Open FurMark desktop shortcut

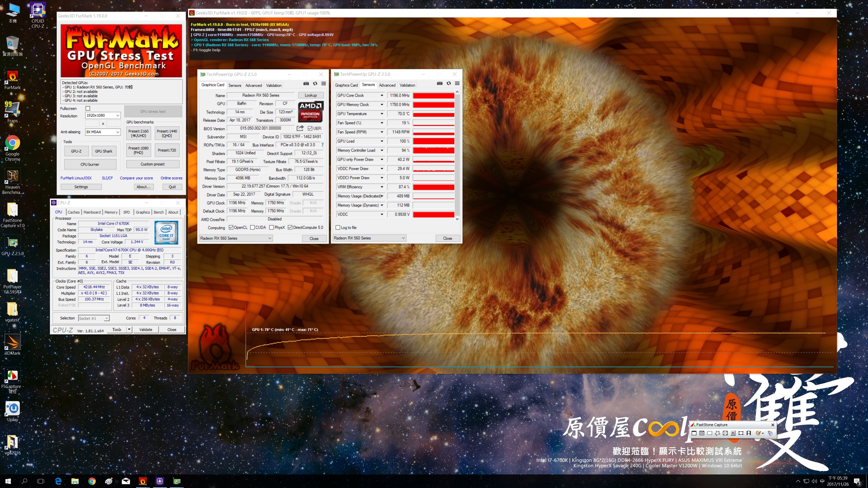tap(12, 80)
